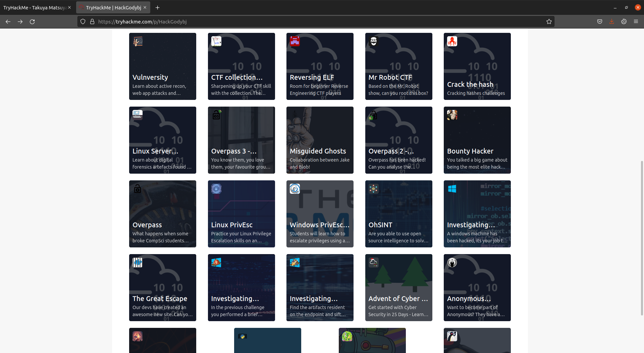
Task: Open the Firefox downloads panel
Action: [611, 22]
